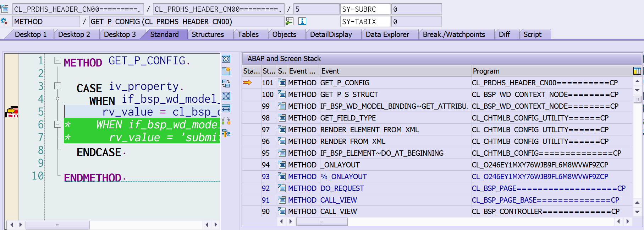Click the SY-SUBRC variable name field

point(365,9)
